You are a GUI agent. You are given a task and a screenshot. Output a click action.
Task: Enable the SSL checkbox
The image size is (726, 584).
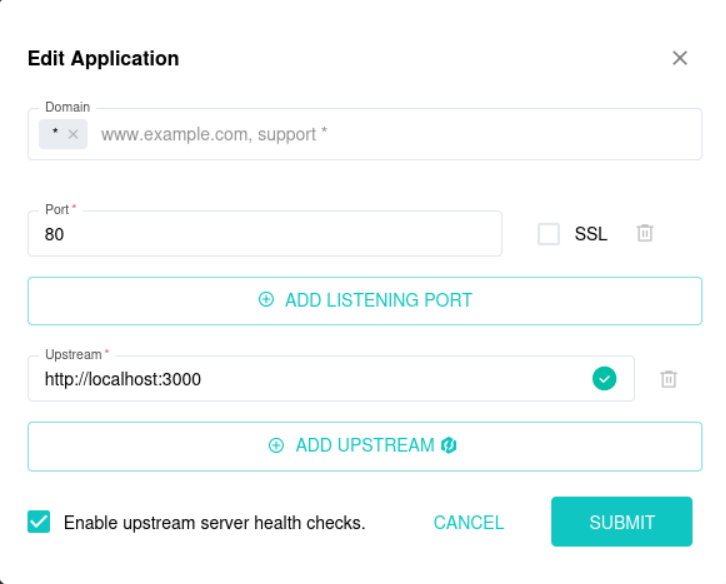pos(549,234)
